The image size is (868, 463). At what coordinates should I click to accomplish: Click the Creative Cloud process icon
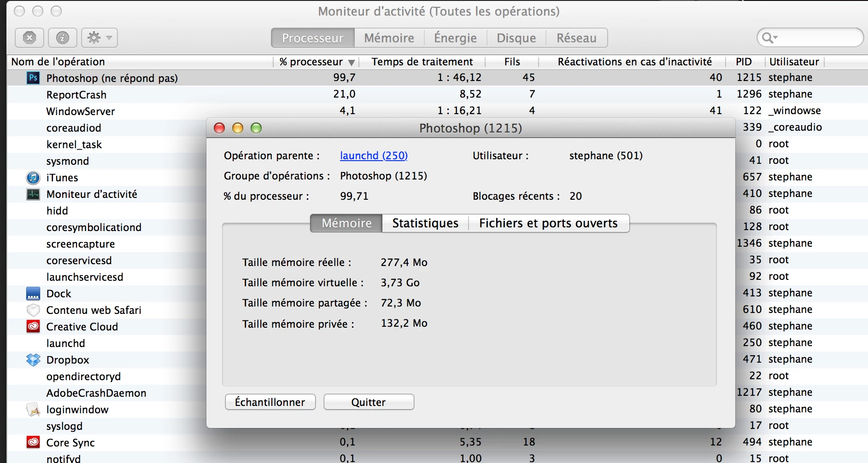[33, 326]
